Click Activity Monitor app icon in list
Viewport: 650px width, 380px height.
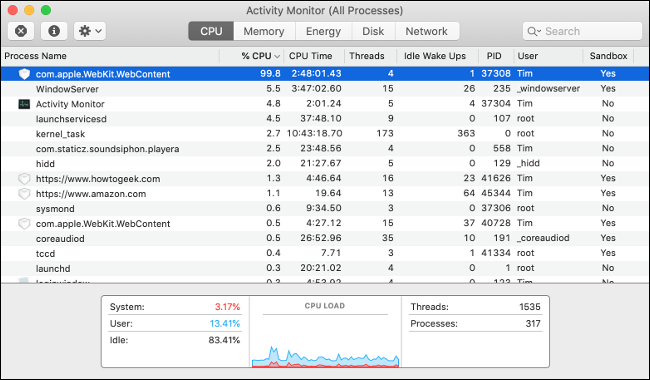pyautogui.click(x=24, y=104)
